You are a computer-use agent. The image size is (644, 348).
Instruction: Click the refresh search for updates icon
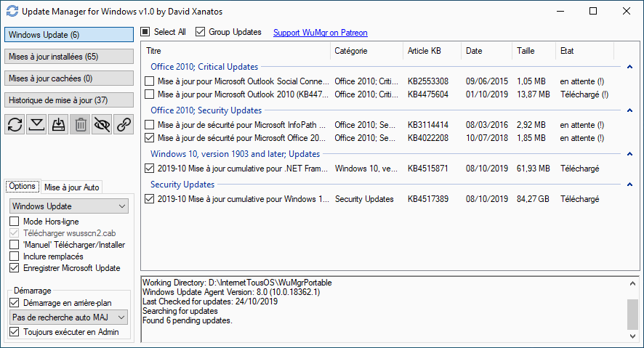click(x=15, y=124)
